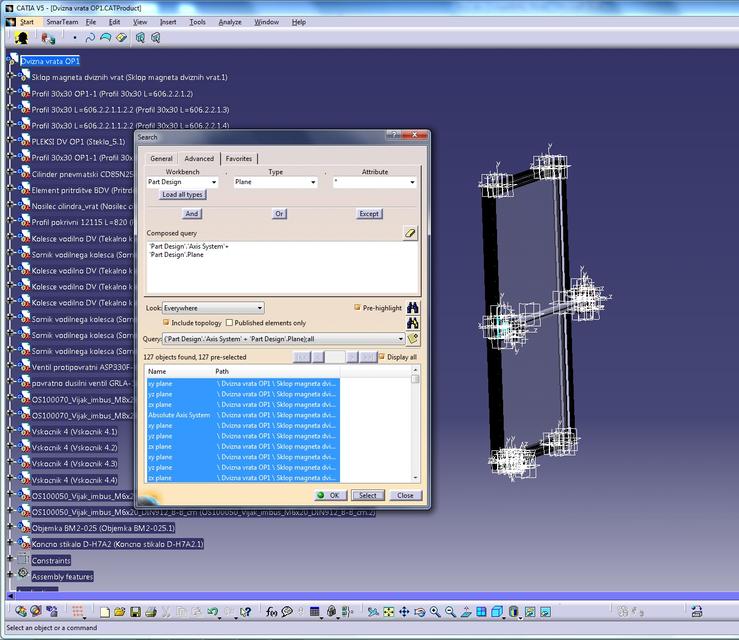Open file using the folder icon
Screen dimensions: 739x640
pos(119,612)
